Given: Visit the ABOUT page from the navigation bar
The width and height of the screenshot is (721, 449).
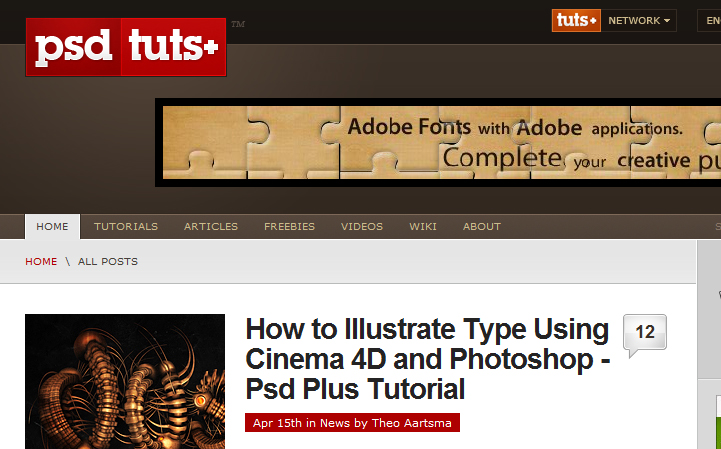Looking at the screenshot, I should point(482,227).
